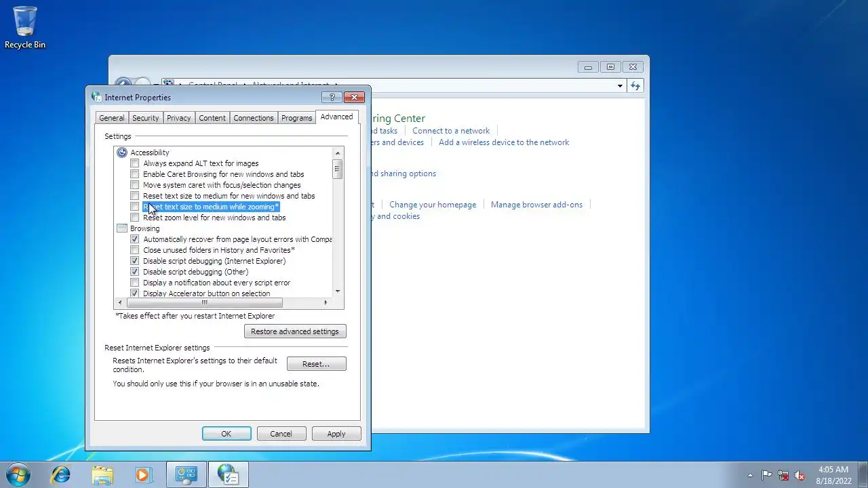This screenshot has width=868, height=488.
Task: Switch to the Privacy tab
Action: 179,118
